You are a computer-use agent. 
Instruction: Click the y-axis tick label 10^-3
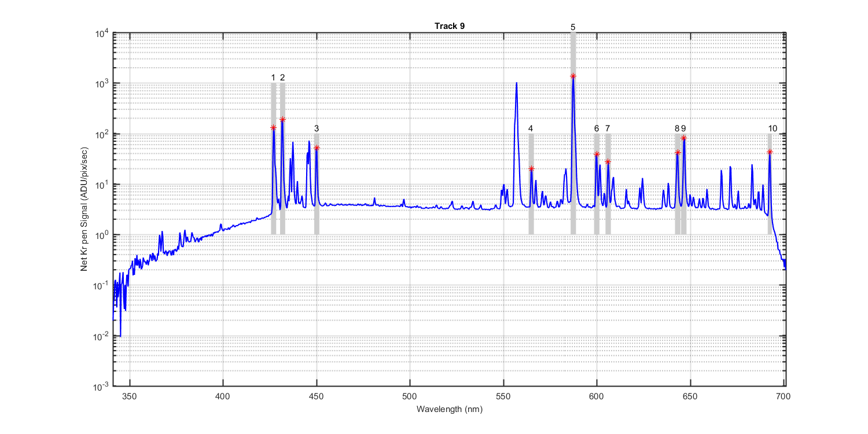point(102,387)
